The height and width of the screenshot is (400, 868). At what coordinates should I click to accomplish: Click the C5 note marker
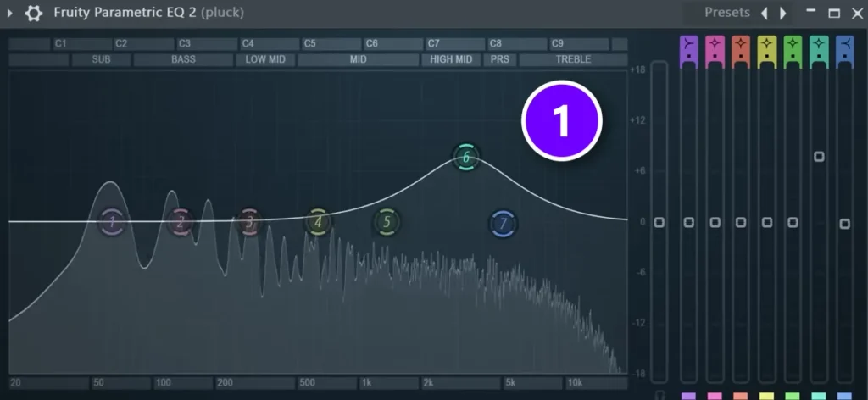[309, 44]
